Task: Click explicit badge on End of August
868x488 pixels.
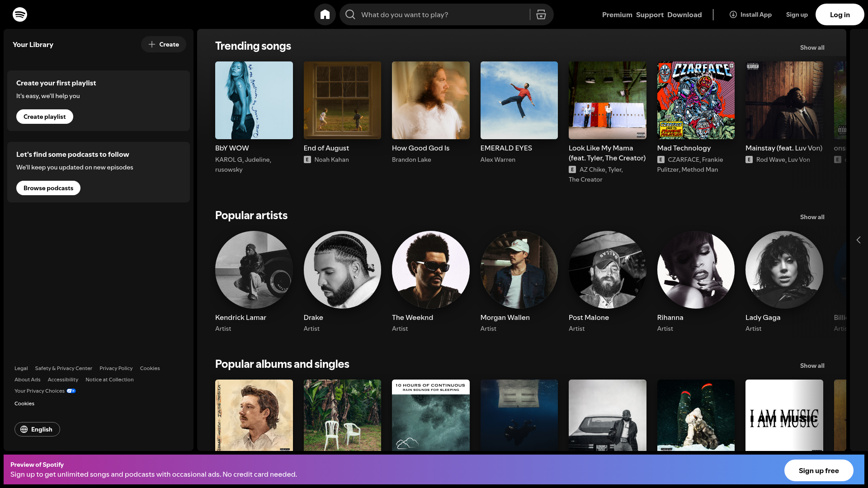Action: point(307,160)
